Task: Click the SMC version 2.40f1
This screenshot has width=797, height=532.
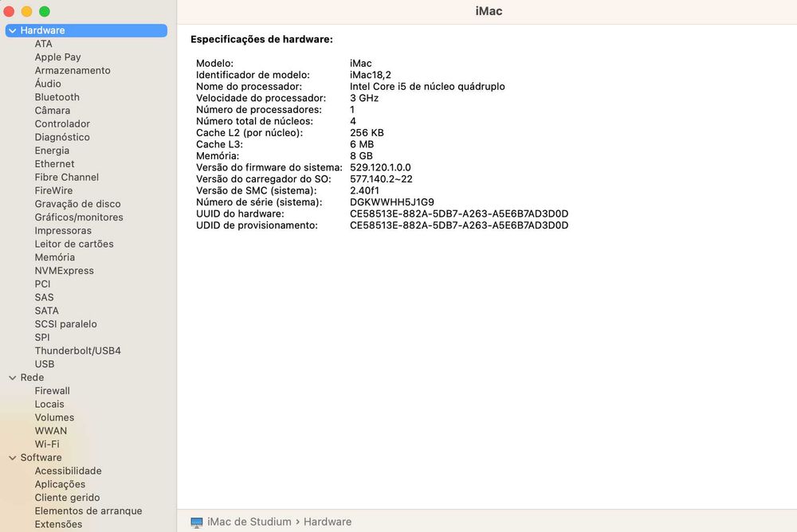Action: click(x=364, y=191)
